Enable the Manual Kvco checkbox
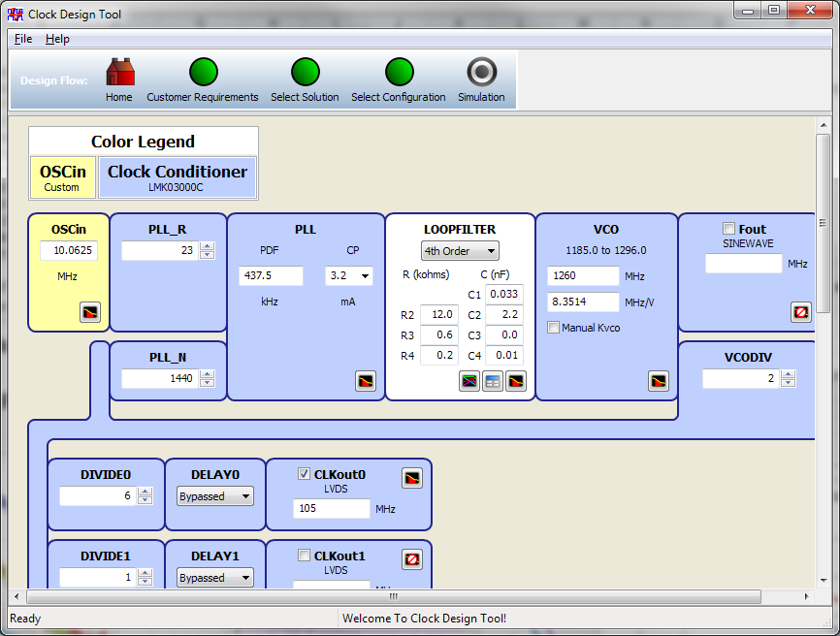This screenshot has height=636, width=840. tap(553, 328)
